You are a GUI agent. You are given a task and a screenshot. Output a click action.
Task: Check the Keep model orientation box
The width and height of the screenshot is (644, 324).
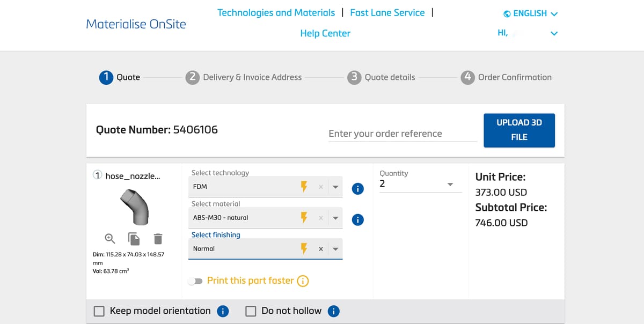click(x=99, y=311)
